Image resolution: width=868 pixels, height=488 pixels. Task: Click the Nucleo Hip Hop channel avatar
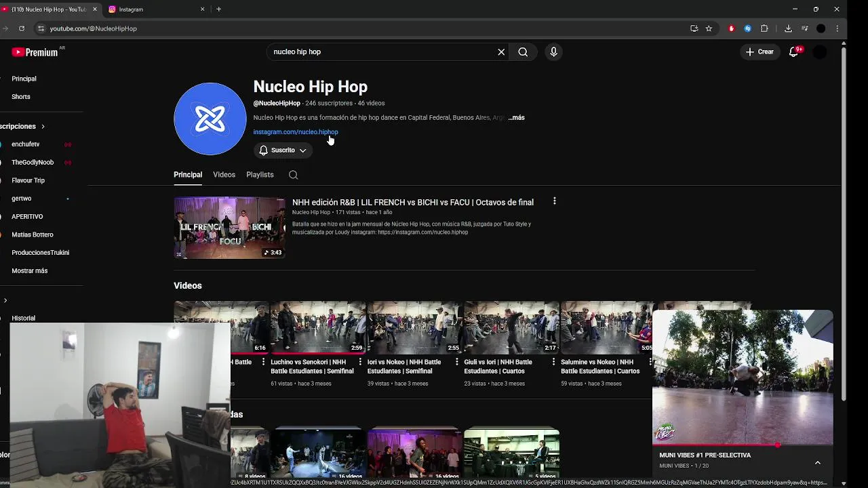point(210,119)
